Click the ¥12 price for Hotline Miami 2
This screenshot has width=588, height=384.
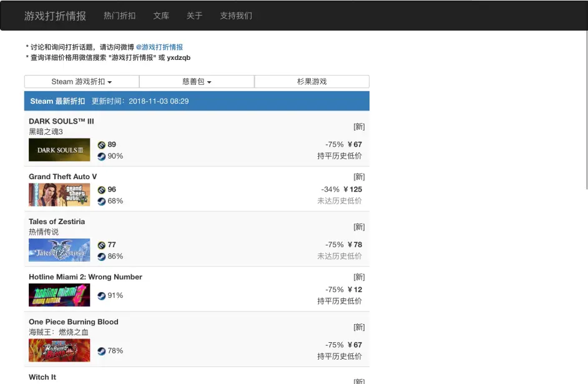[x=355, y=290]
